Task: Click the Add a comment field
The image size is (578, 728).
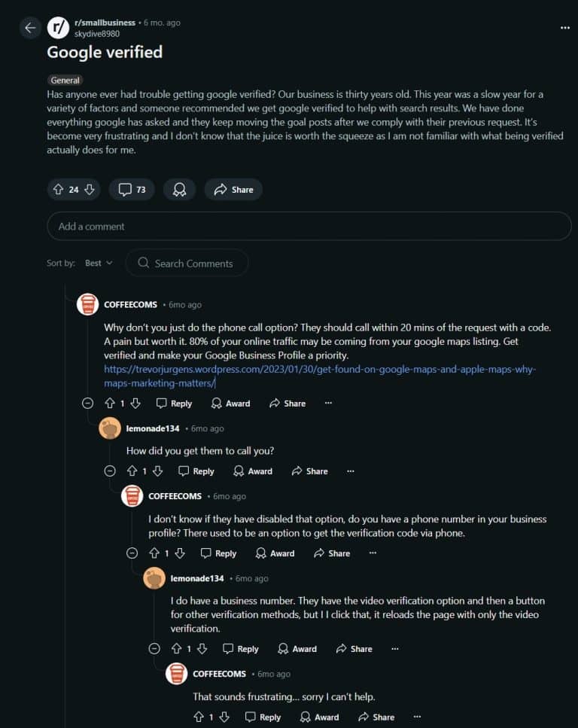Action: [x=309, y=226]
